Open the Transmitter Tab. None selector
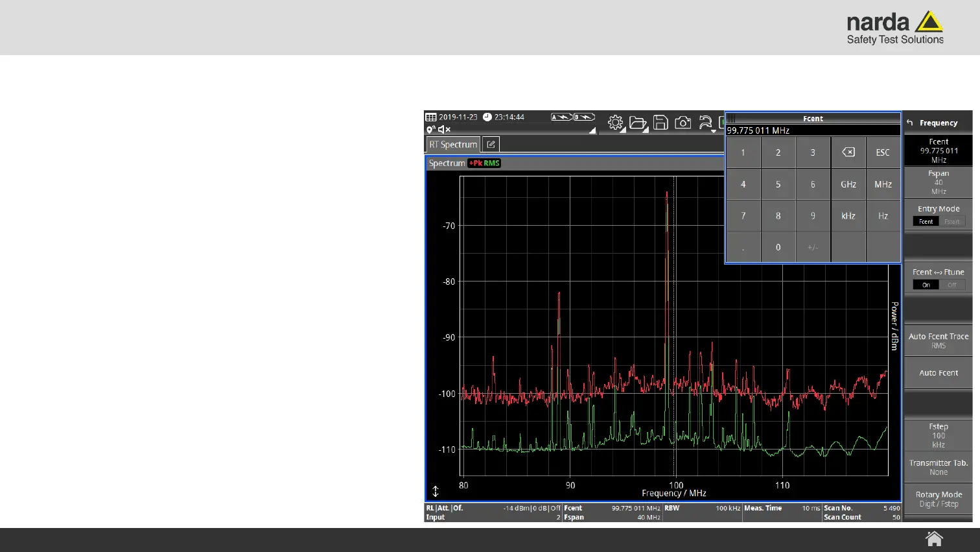 click(939, 467)
